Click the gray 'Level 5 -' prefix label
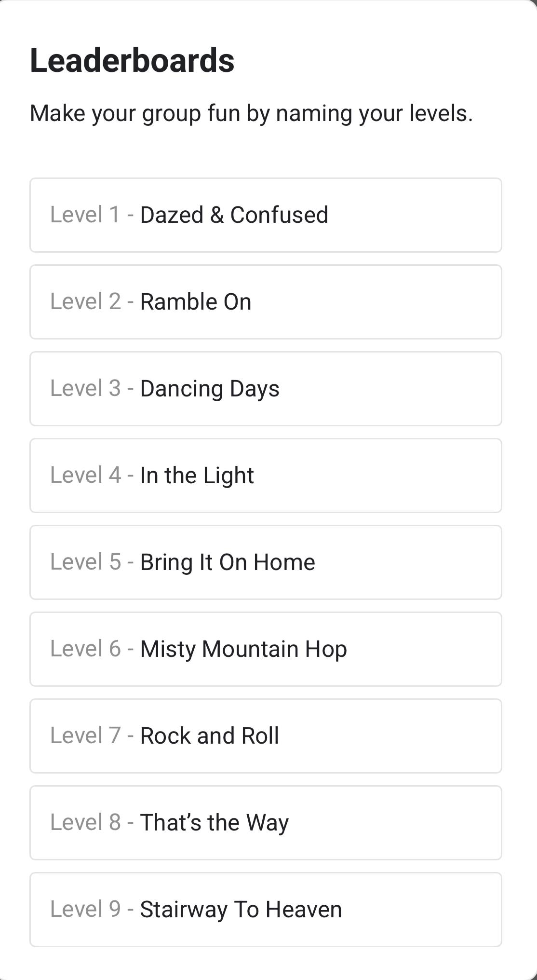537x980 pixels. click(92, 562)
